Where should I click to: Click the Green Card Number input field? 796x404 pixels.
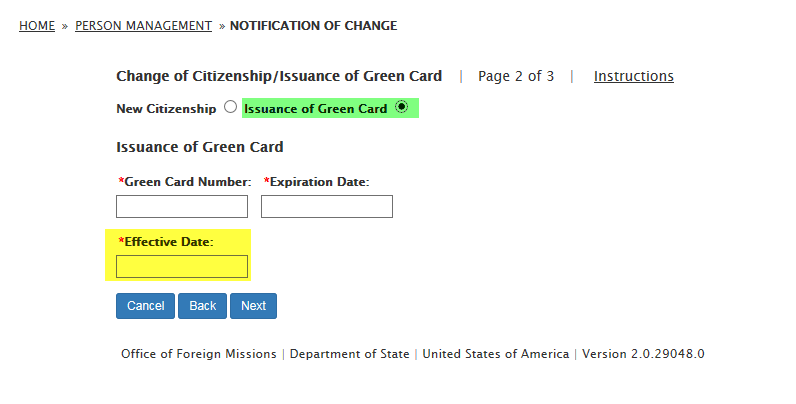[182, 206]
